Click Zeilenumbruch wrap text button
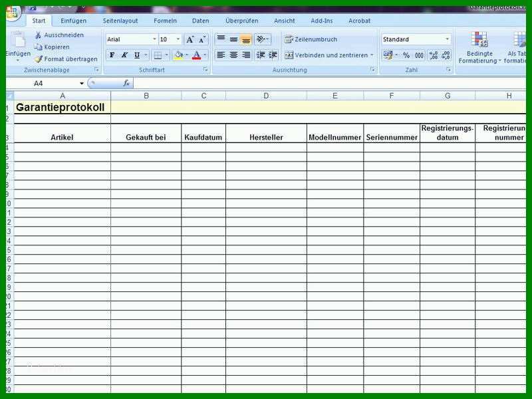Viewport: 532px width, 399px height. (x=311, y=39)
